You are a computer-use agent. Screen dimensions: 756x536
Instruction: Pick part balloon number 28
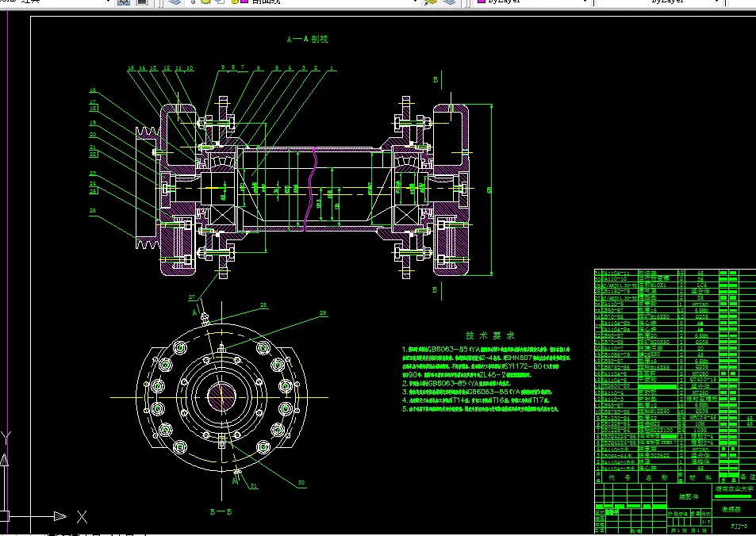coord(263,304)
